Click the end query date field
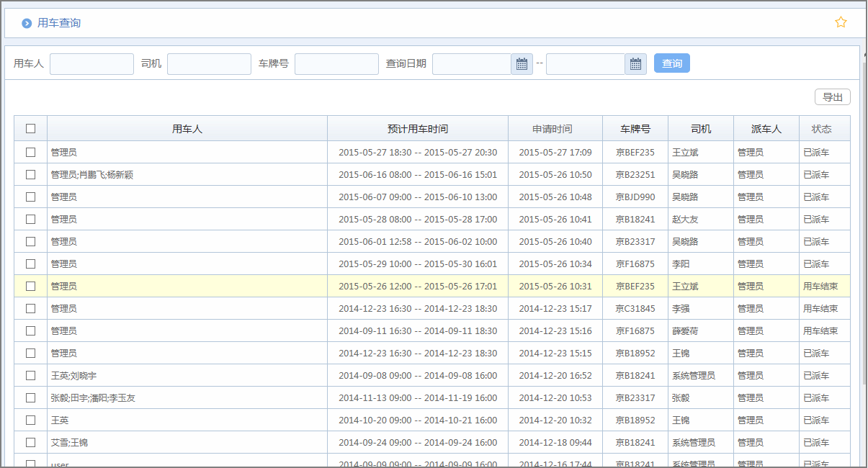Viewport: 868px width, 468px height. 586,64
